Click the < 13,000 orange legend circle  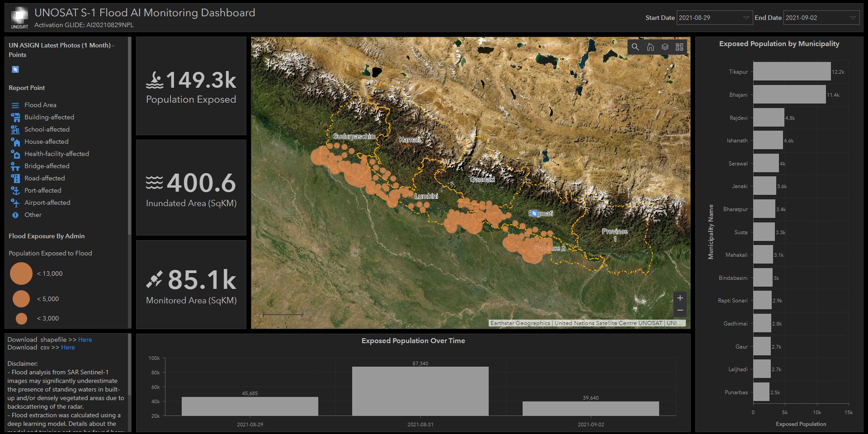[x=21, y=274]
